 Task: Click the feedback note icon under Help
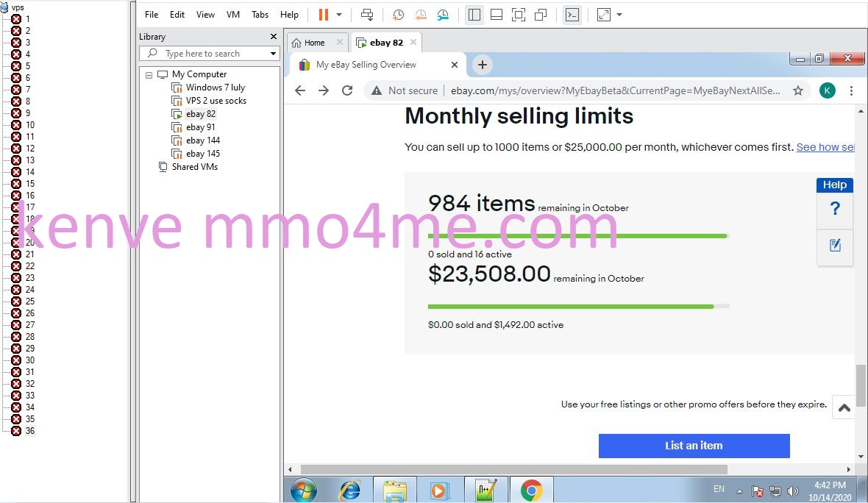pyautogui.click(x=835, y=245)
